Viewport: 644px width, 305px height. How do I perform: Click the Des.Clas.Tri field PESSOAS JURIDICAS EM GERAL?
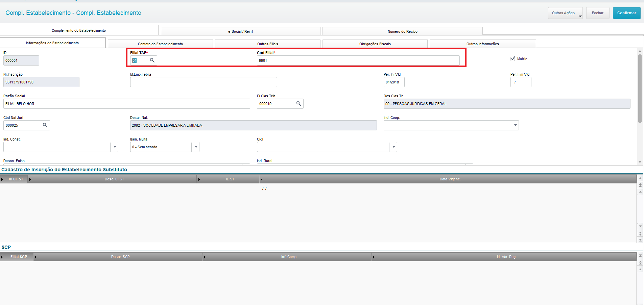507,104
